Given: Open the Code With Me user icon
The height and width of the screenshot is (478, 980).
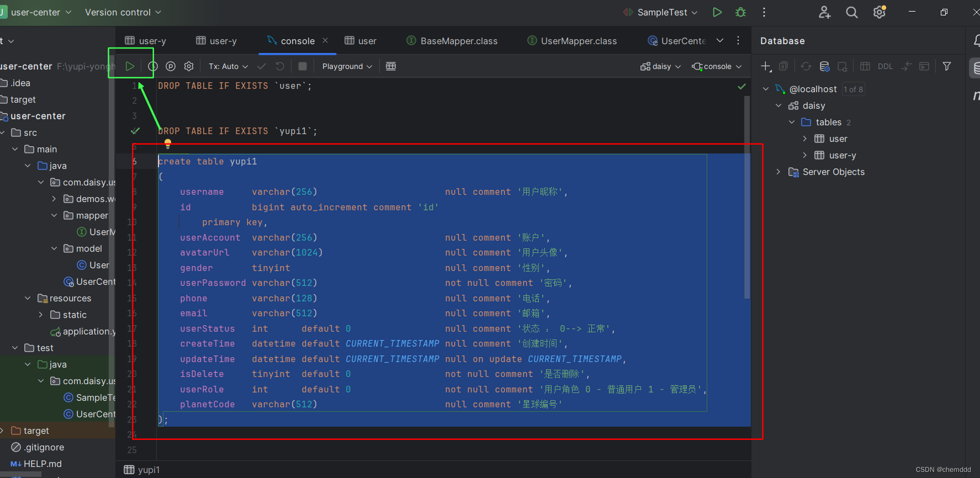Looking at the screenshot, I should click(824, 12).
